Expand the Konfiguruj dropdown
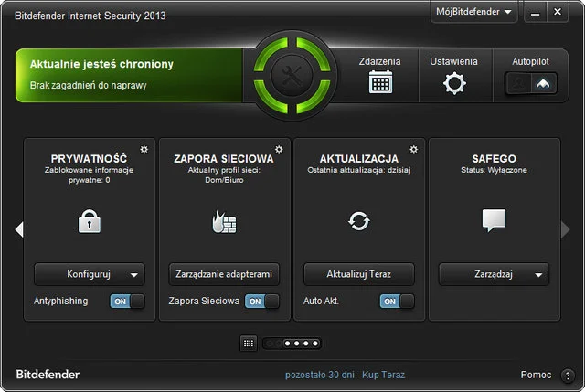The image size is (585, 392). click(90, 274)
